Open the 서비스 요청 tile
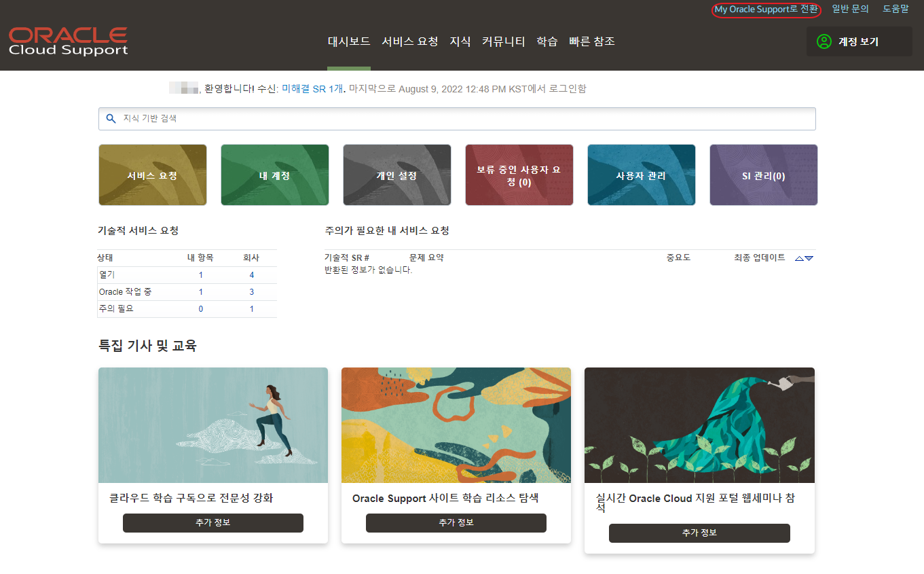The width and height of the screenshot is (924, 574). [x=153, y=175]
